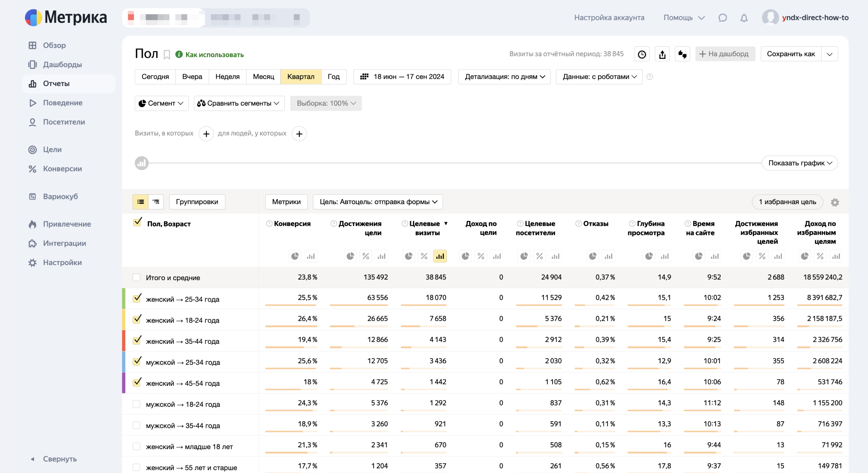868x473 pixels.
Task: Open Данные: с роботами dropdown
Action: click(599, 77)
